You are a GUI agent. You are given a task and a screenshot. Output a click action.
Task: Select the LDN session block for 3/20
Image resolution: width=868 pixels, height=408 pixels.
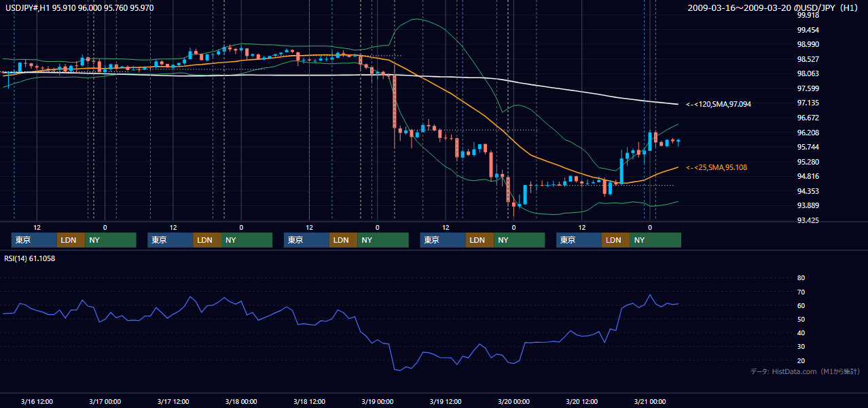tap(616, 240)
